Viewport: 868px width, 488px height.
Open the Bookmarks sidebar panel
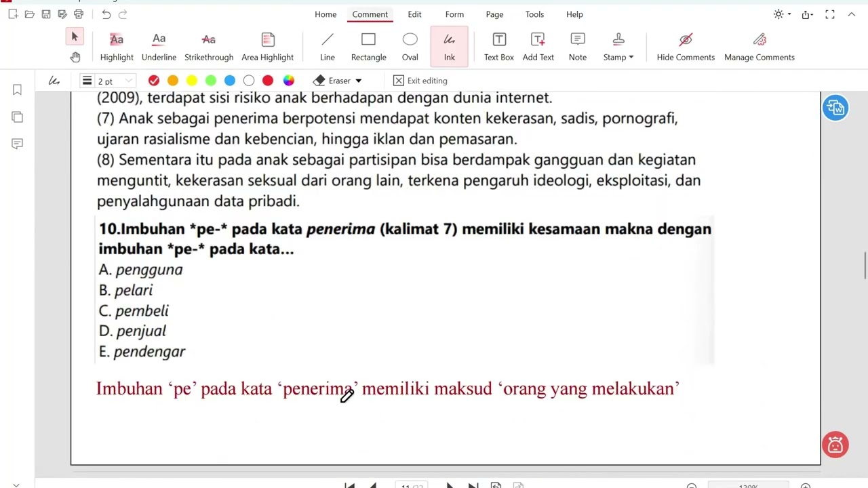18,89
